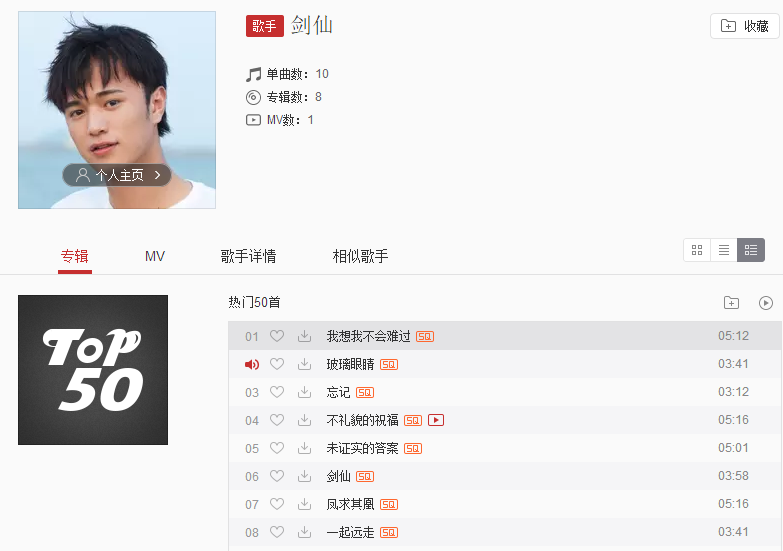Download the song 玻璃眼睛
This screenshot has width=783, height=551.
[x=304, y=364]
